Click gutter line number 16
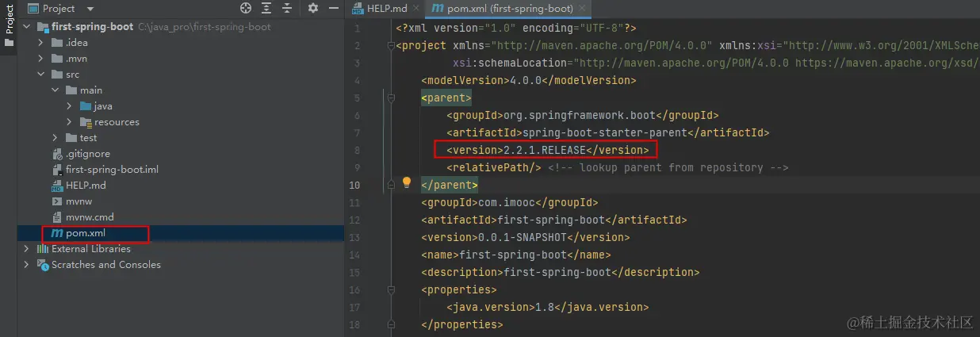The width and height of the screenshot is (980, 337). [355, 289]
